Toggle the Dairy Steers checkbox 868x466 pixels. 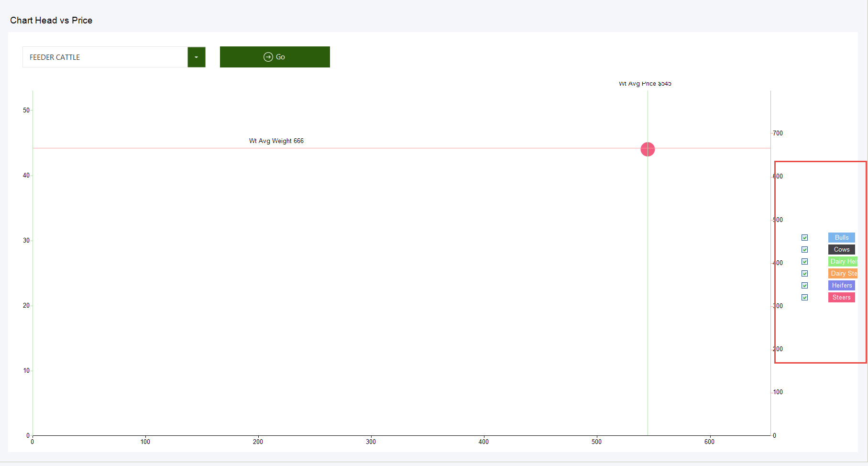click(x=805, y=274)
